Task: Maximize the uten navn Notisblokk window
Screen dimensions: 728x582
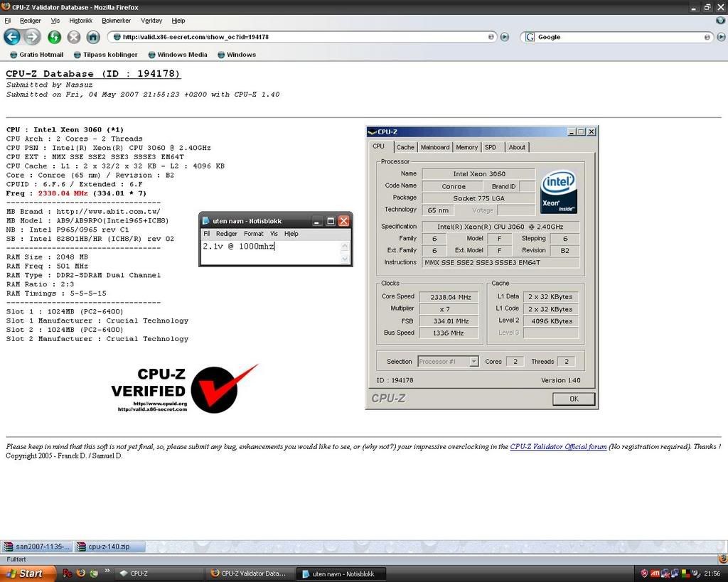Action: 331,221
